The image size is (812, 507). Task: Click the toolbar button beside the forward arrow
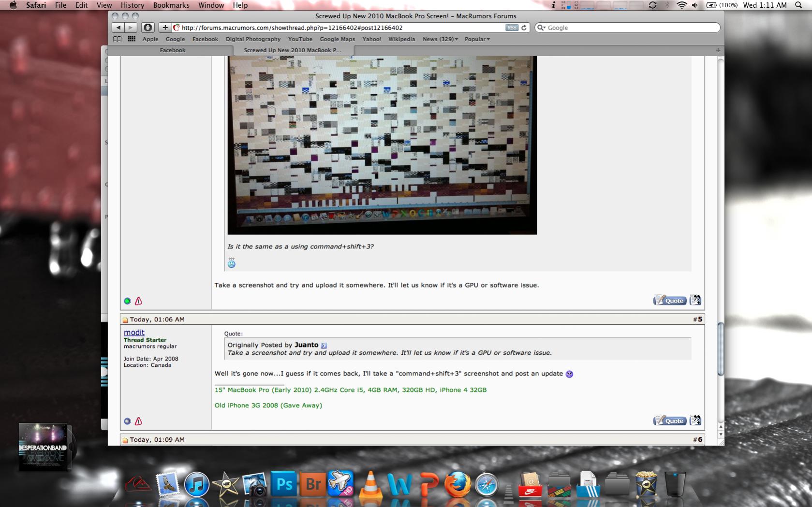(148, 28)
